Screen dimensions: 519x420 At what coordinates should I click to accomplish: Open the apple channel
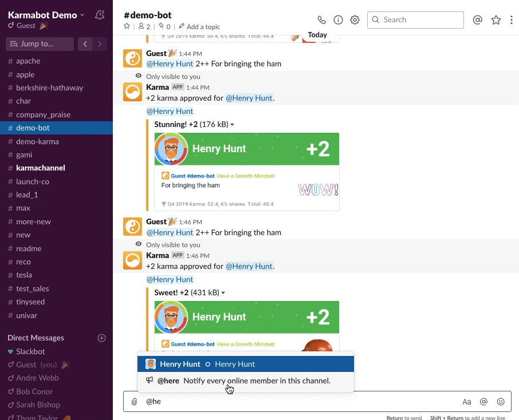click(x=56, y=75)
